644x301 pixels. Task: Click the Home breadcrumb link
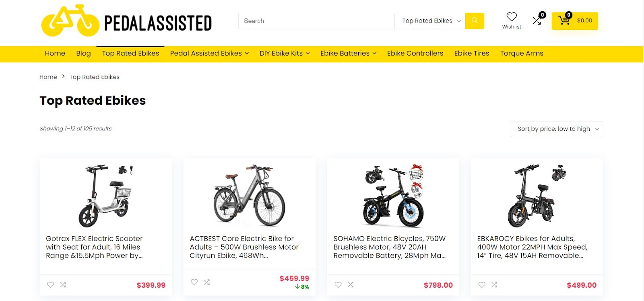[x=48, y=77]
